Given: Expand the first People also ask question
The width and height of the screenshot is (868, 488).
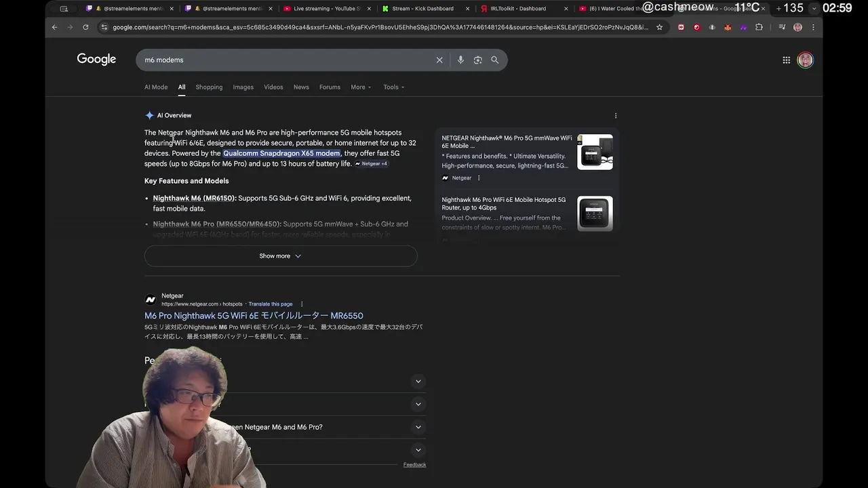Looking at the screenshot, I should 418,381.
